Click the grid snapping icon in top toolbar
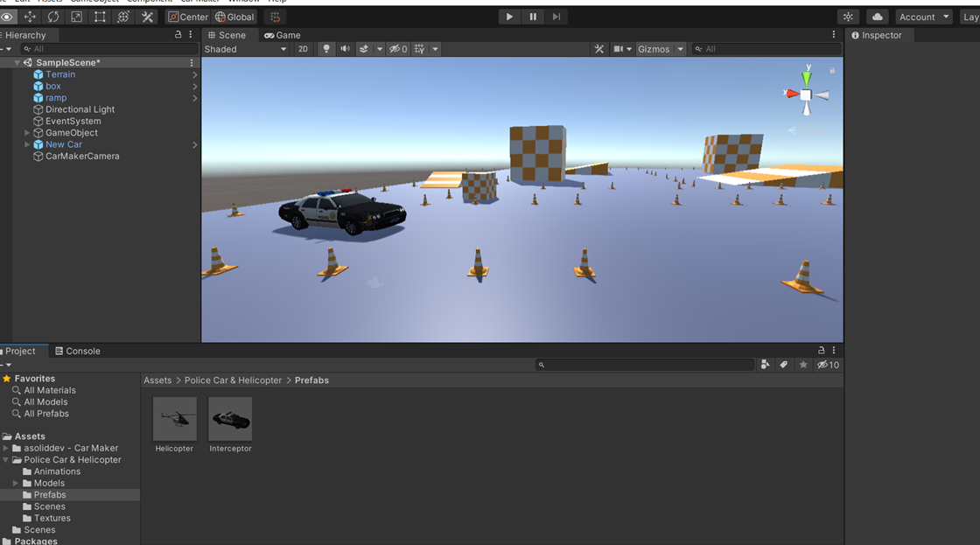 coord(275,17)
